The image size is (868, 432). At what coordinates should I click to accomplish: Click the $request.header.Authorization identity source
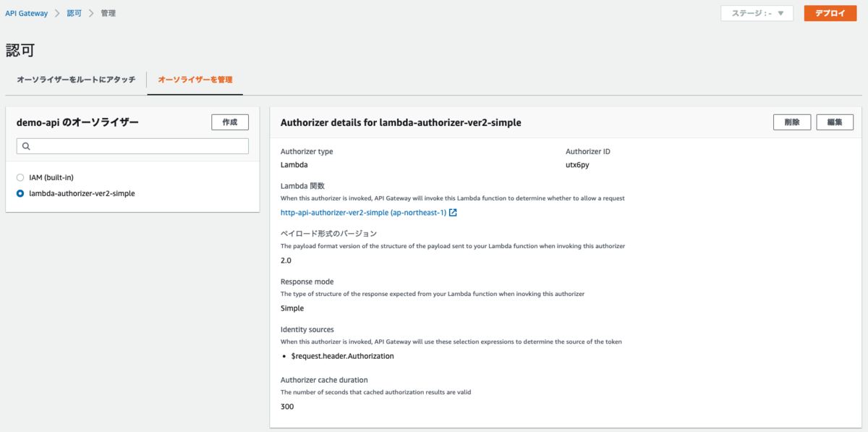click(x=342, y=356)
